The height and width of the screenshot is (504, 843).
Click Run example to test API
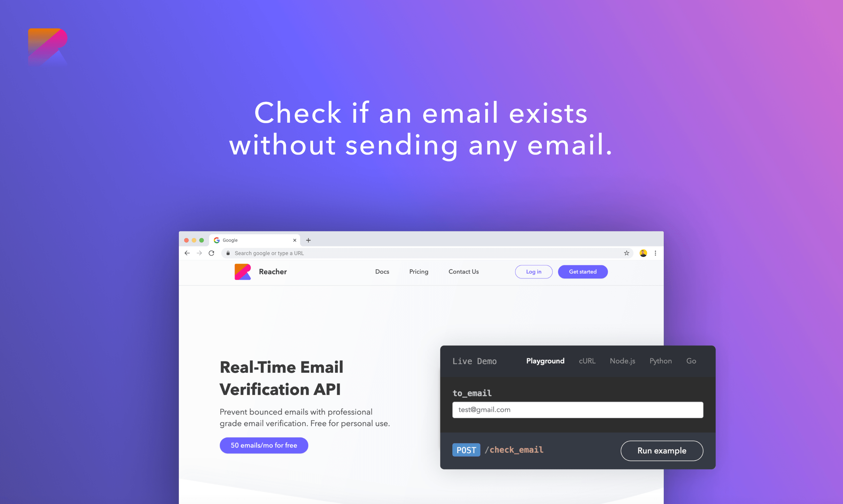coord(662,451)
